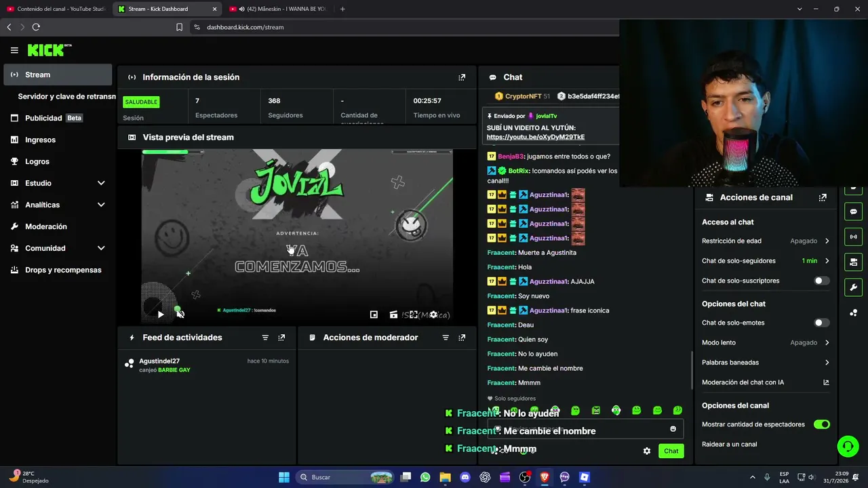Send message with Chat button
The width and height of the screenshot is (868, 488).
pyautogui.click(x=671, y=451)
